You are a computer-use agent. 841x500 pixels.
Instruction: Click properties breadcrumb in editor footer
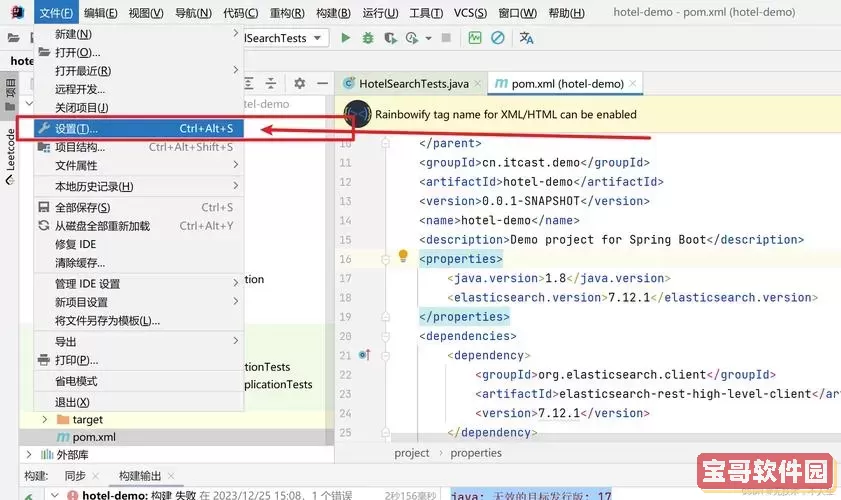point(476,453)
